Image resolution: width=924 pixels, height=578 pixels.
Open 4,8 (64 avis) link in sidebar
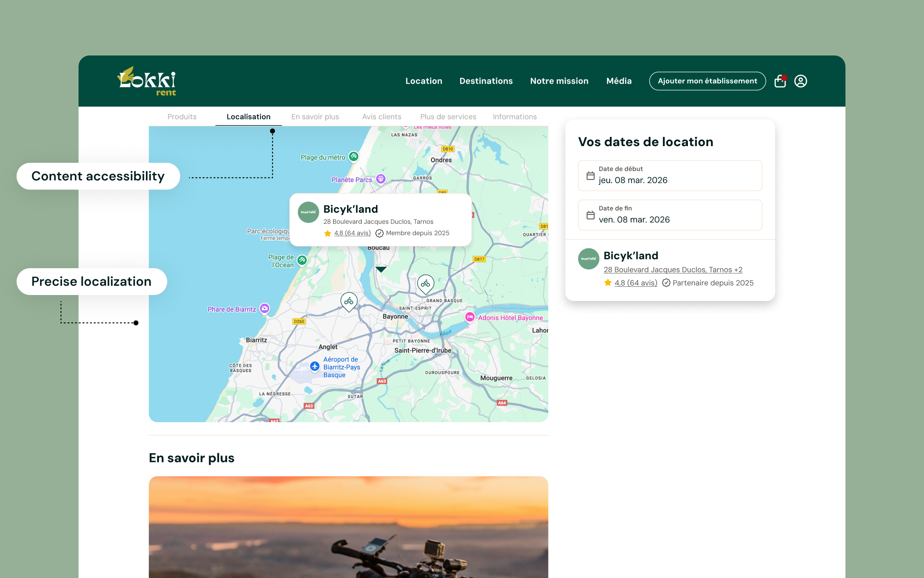636,283
